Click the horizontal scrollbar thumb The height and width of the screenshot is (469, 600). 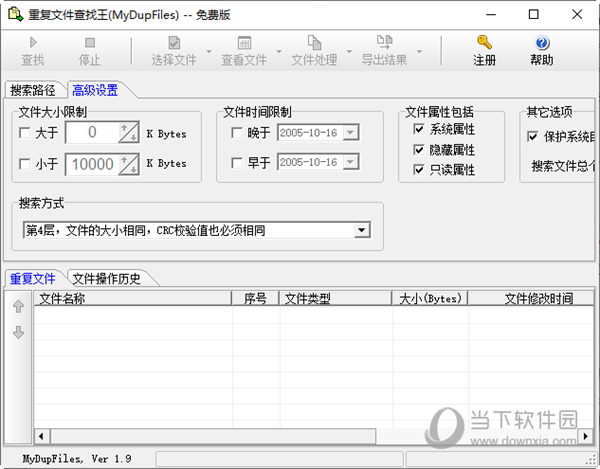click(x=213, y=436)
